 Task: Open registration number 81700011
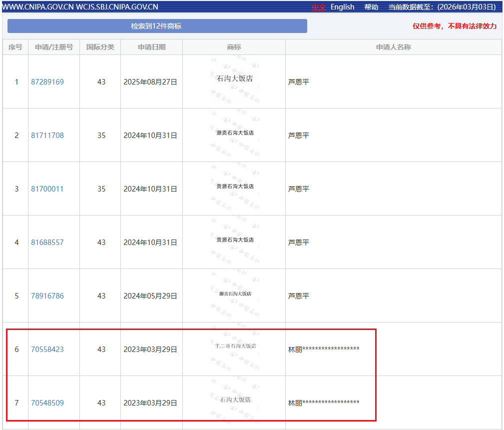(x=47, y=189)
